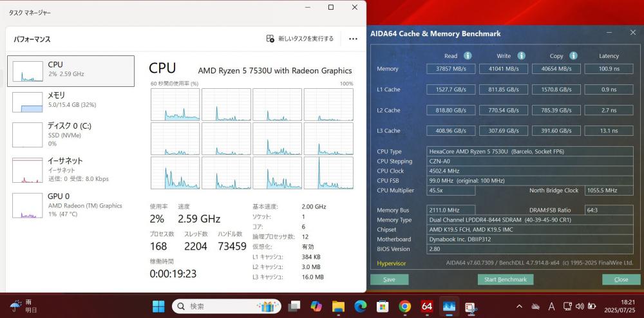Open Task Manager three-dot more options
644x318 pixels.
click(353, 39)
